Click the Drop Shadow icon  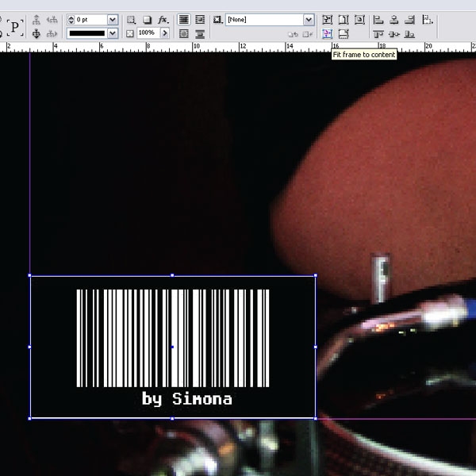tap(148, 20)
